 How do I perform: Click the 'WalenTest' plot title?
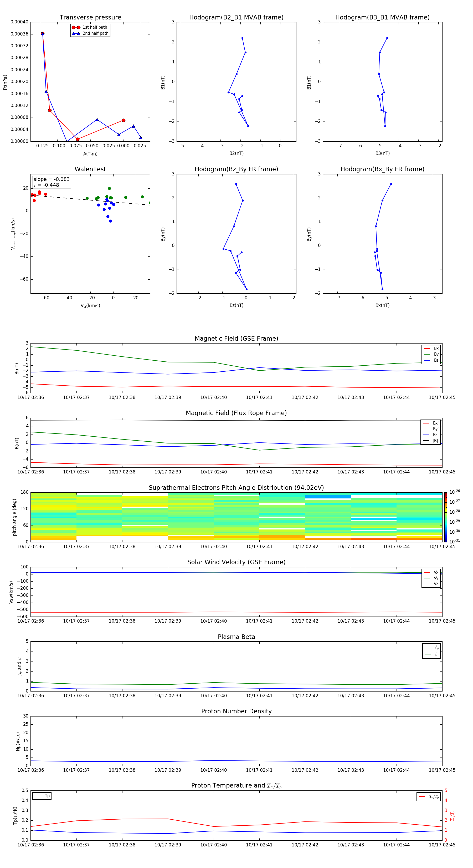pyautogui.click(x=90, y=169)
